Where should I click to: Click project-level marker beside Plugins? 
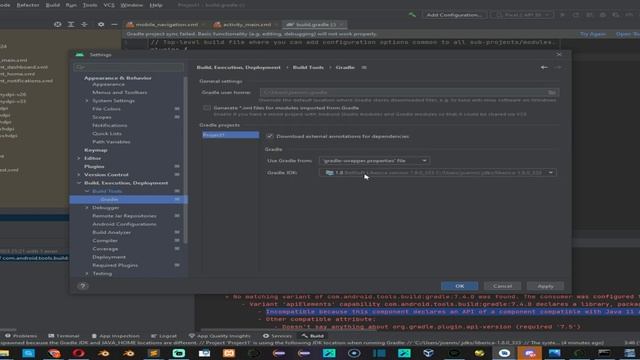pyautogui.click(x=177, y=167)
